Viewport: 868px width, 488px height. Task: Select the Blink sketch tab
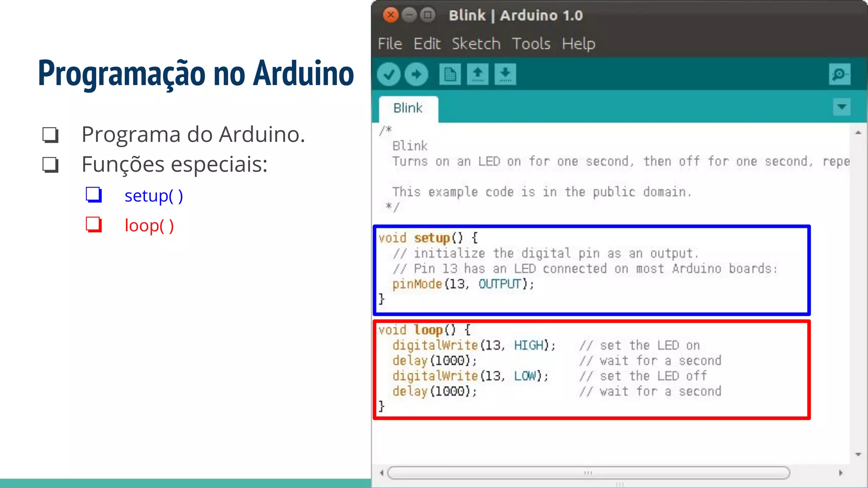point(408,109)
